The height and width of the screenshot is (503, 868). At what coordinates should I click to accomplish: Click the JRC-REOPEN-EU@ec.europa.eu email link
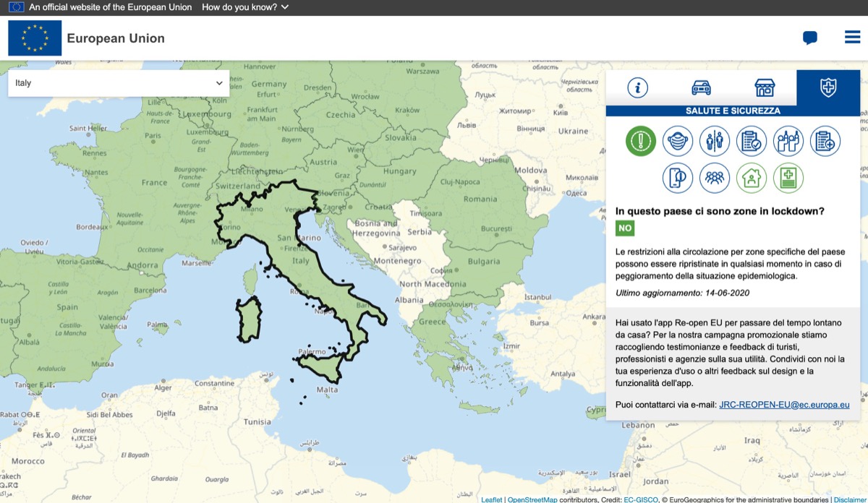click(x=784, y=405)
